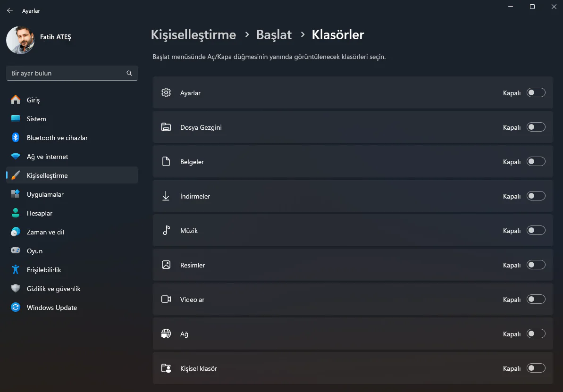Viewport: 563px width, 392px height.
Task: Enable the Ayarlar folder toggle
Action: (x=536, y=92)
